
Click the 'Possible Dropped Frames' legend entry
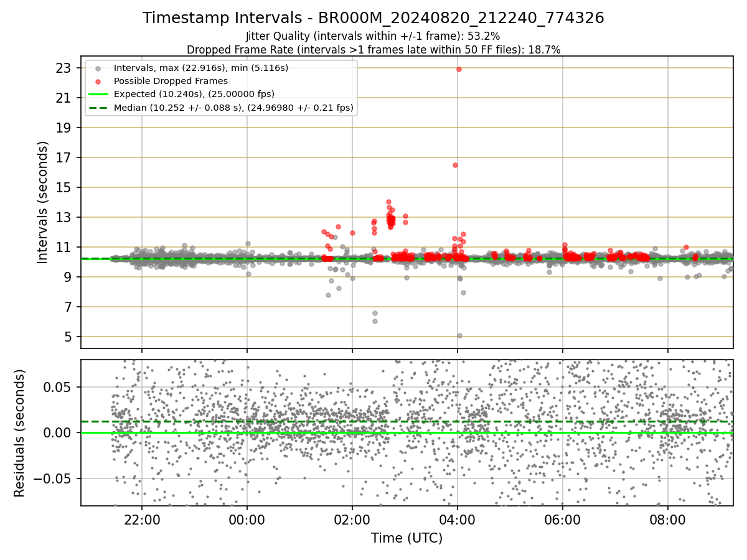point(171,81)
